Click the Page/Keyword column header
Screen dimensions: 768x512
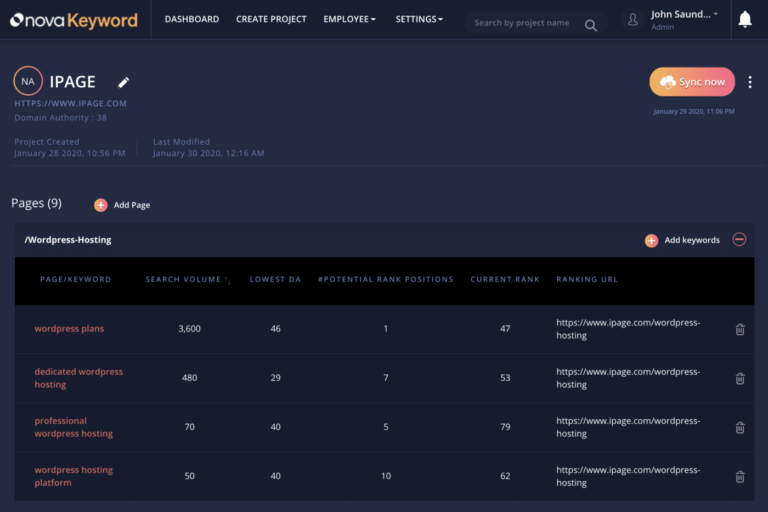tap(75, 279)
